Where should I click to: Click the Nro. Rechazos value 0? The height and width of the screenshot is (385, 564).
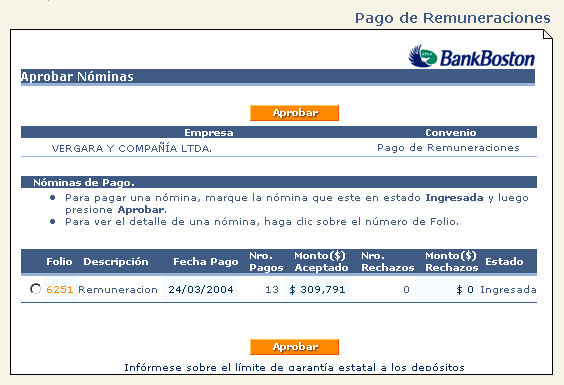(x=406, y=290)
